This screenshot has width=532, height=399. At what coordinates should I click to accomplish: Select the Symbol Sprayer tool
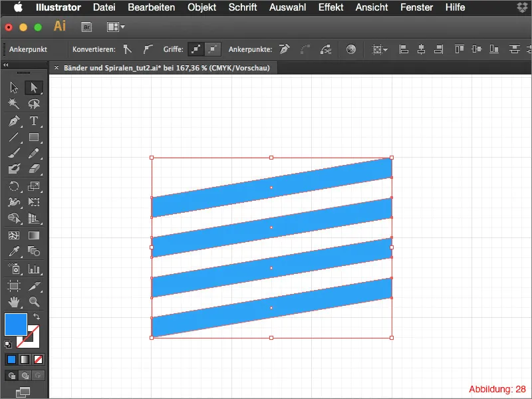[14, 269]
